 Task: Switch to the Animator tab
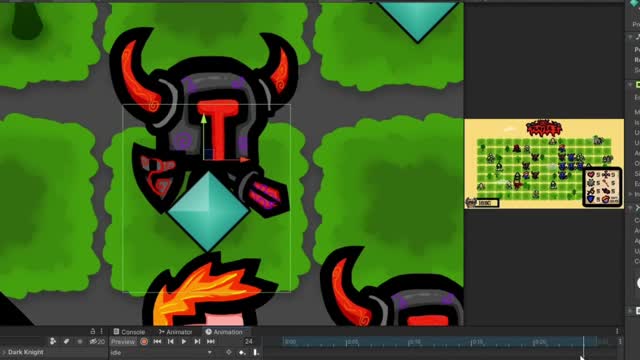pyautogui.click(x=175, y=332)
